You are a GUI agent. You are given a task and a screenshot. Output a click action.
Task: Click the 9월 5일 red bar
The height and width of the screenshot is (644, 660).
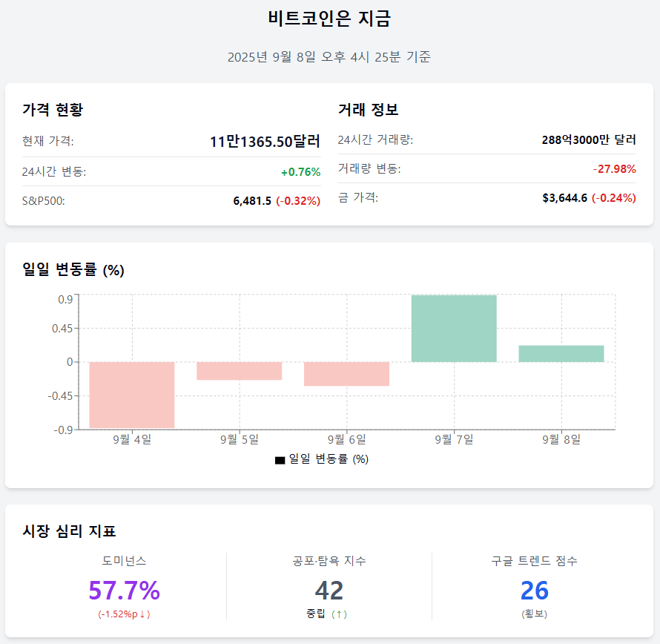pyautogui.click(x=239, y=371)
